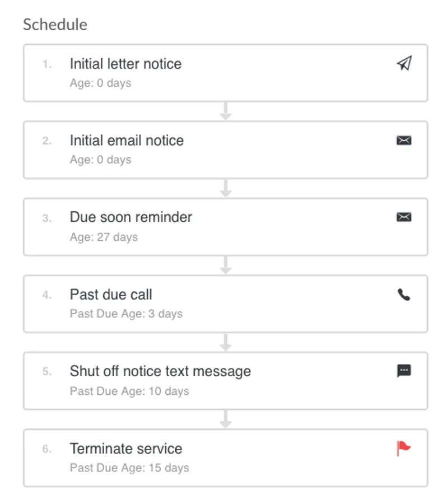Click the red flag icon on Terminate service
The image size is (448, 500).
point(403,448)
